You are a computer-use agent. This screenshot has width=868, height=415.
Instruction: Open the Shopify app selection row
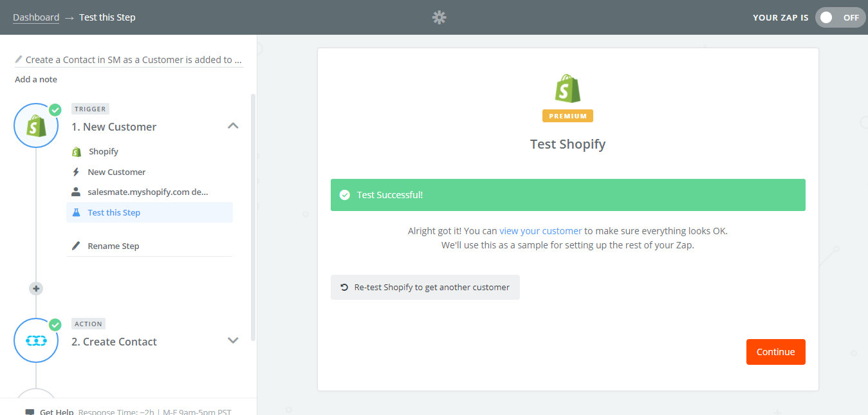[149, 152]
